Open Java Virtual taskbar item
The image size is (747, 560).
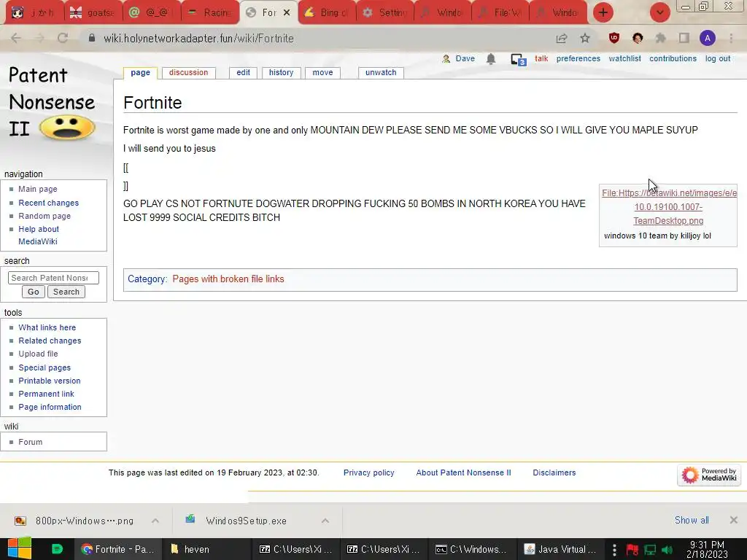click(x=561, y=549)
